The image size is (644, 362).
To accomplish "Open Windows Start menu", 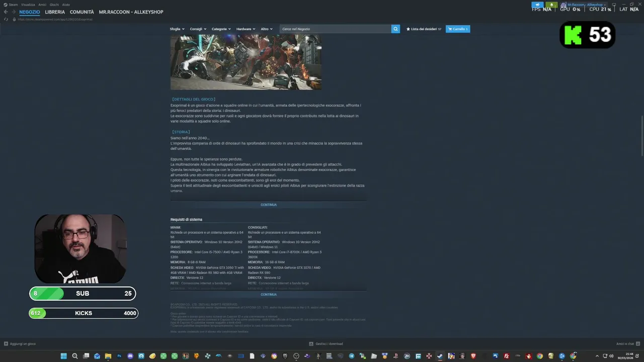I will pos(63,356).
